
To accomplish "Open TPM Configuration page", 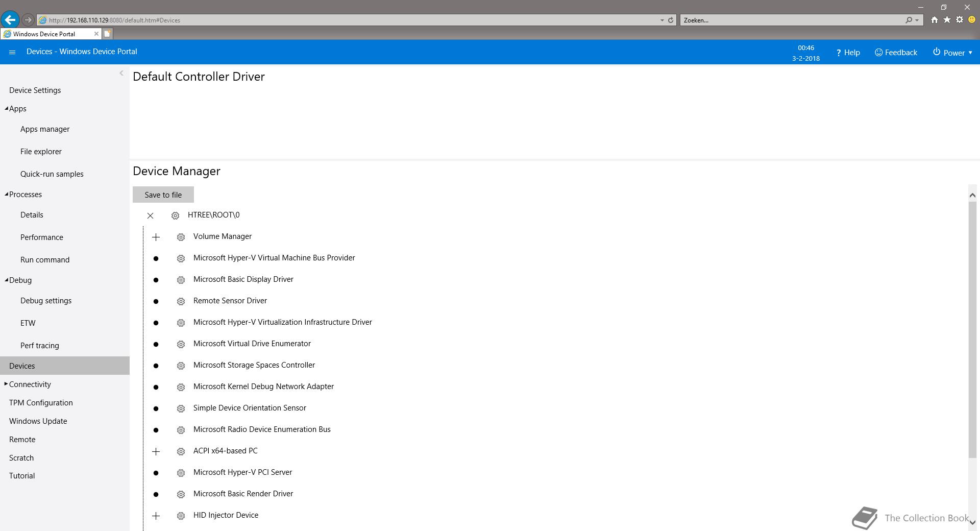I will pyautogui.click(x=41, y=403).
